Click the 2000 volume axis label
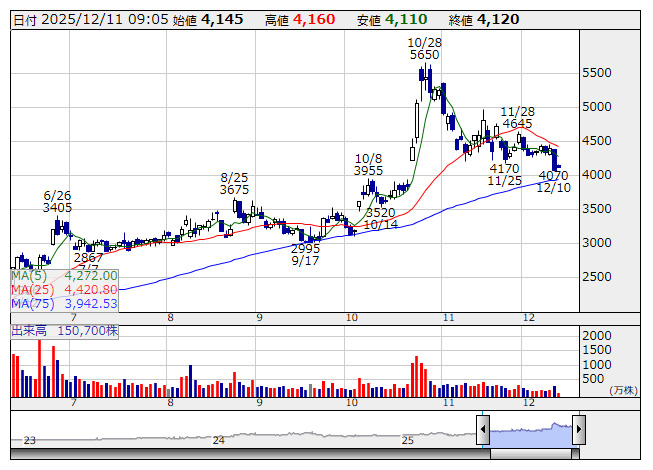 [597, 336]
